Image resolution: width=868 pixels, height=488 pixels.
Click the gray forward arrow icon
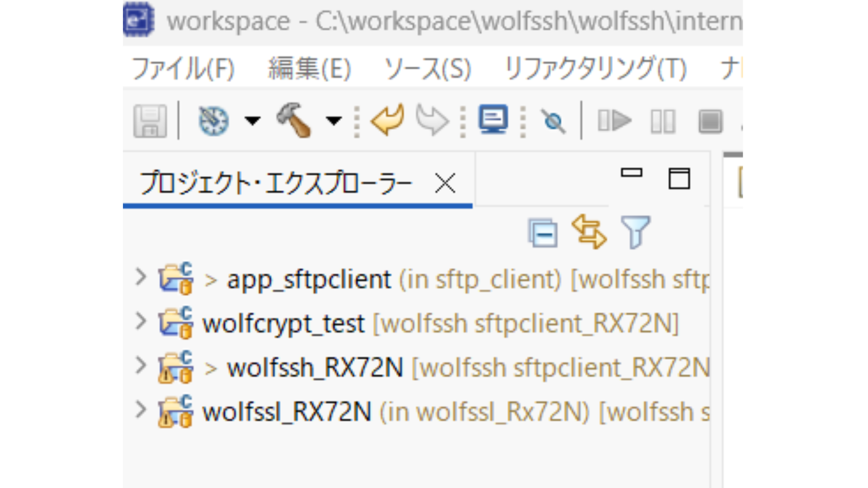pos(432,121)
